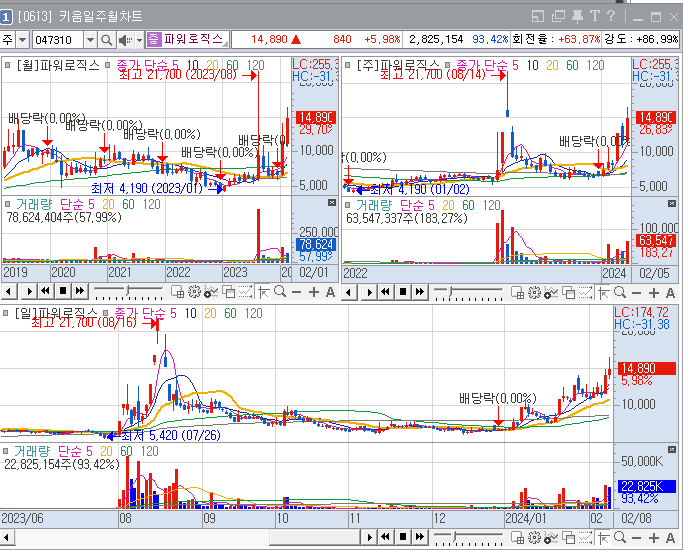Toggle square before daily 거래량 label

(x=6, y=451)
